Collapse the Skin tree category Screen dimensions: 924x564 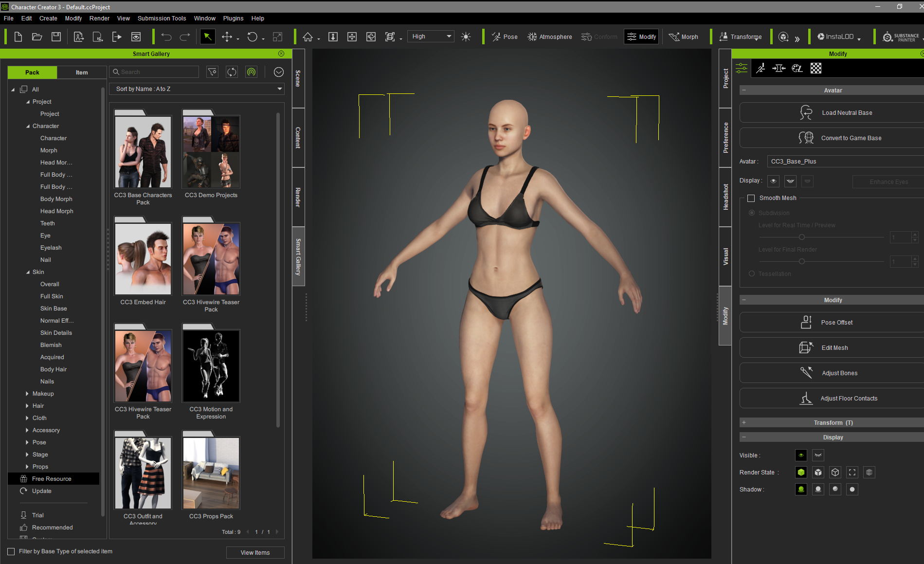pos(27,272)
